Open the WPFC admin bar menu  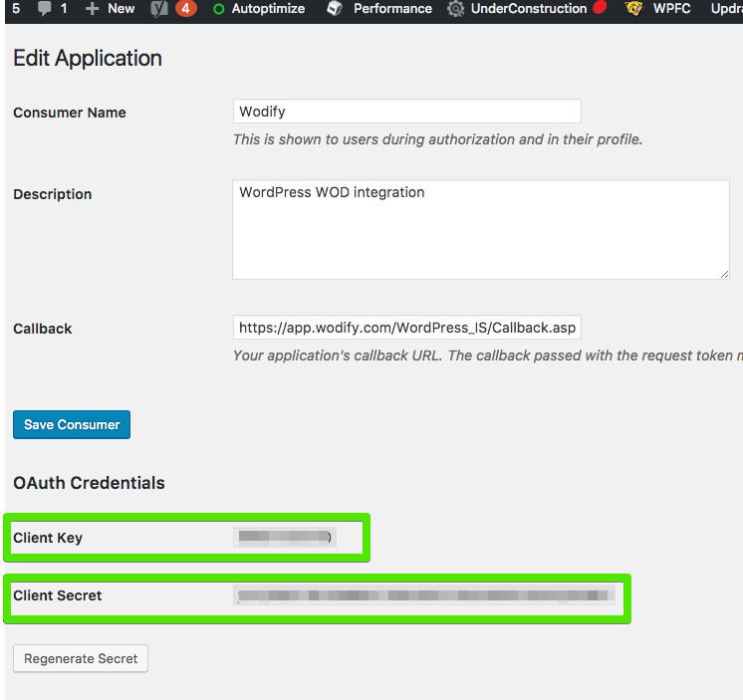point(671,9)
